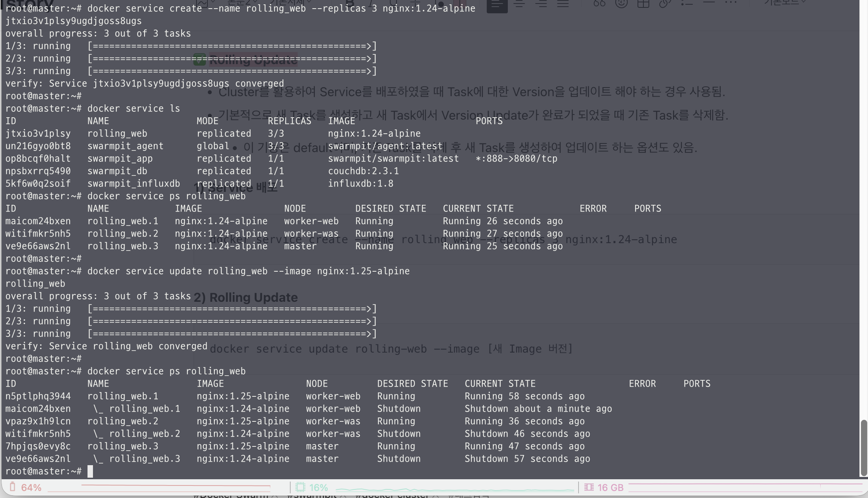The width and height of the screenshot is (868, 498).
Task: Click the align right icon
Action: pyautogui.click(x=541, y=4)
